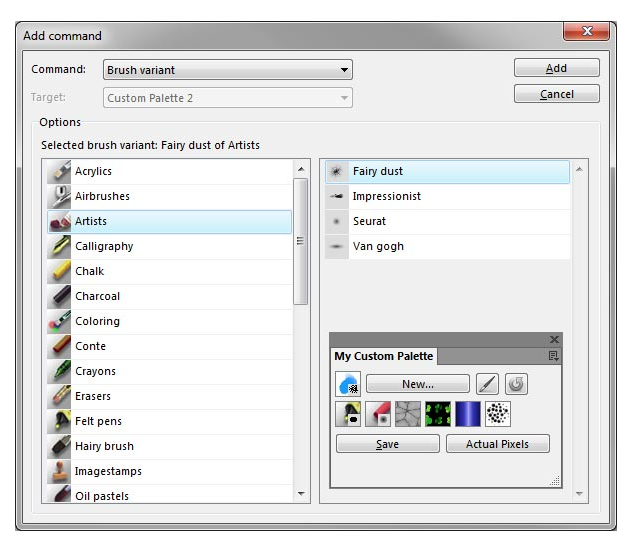Click the circular reset icon in custom palette
This screenshot has width=626, height=541.
pyautogui.click(x=516, y=384)
